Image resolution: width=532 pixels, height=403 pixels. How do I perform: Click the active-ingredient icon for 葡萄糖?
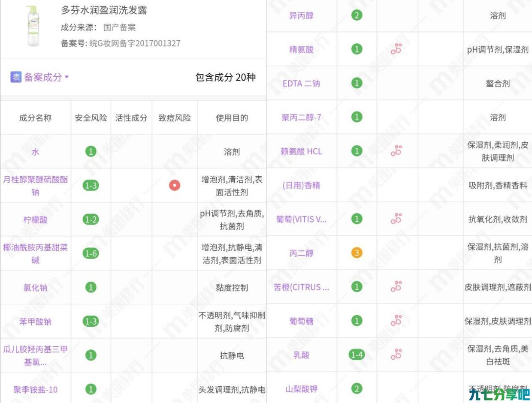pyautogui.click(x=396, y=320)
